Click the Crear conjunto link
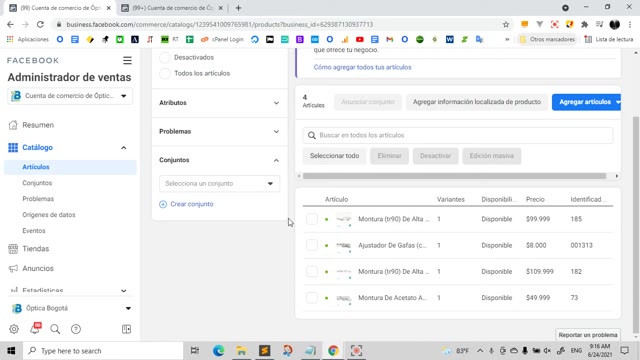The width and height of the screenshot is (640, 360). point(192,204)
